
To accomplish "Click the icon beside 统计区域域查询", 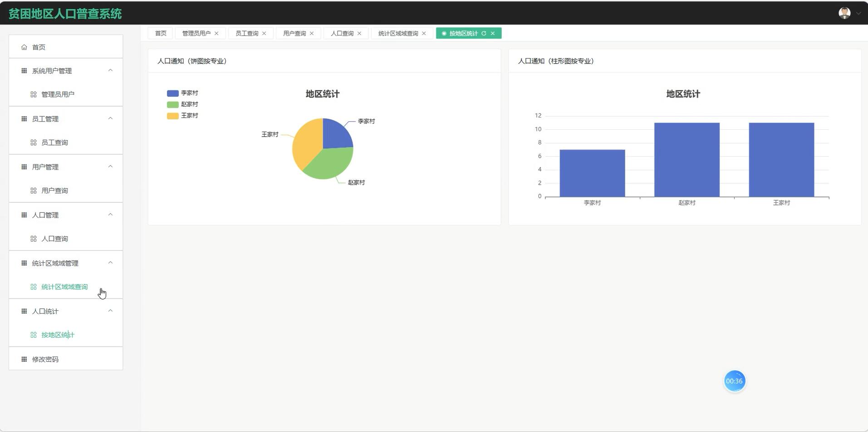I will coord(33,286).
